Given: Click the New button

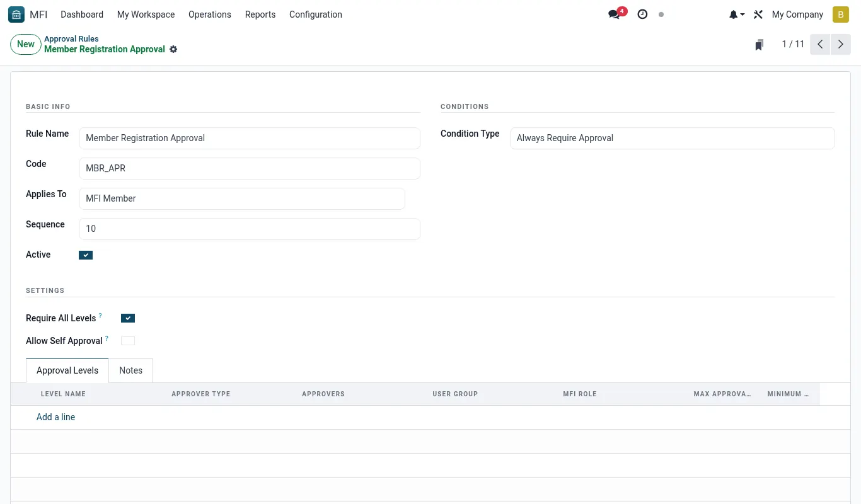Looking at the screenshot, I should (x=26, y=44).
